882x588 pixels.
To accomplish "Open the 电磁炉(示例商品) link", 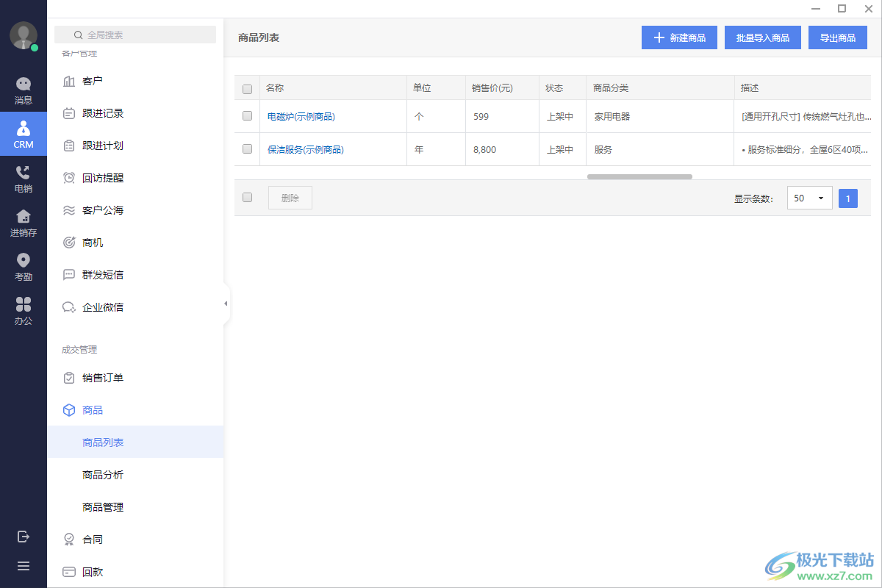I will pos(301,117).
